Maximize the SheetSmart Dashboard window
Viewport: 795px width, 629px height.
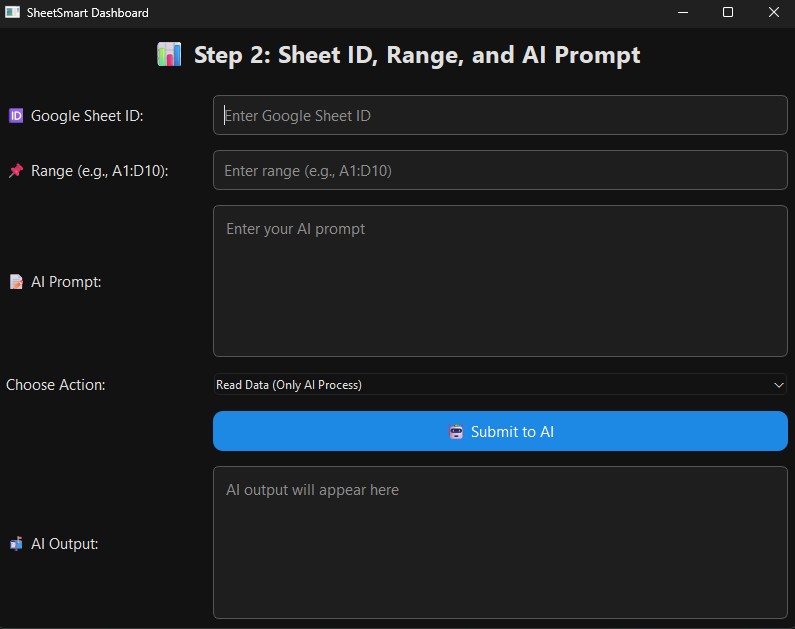728,12
